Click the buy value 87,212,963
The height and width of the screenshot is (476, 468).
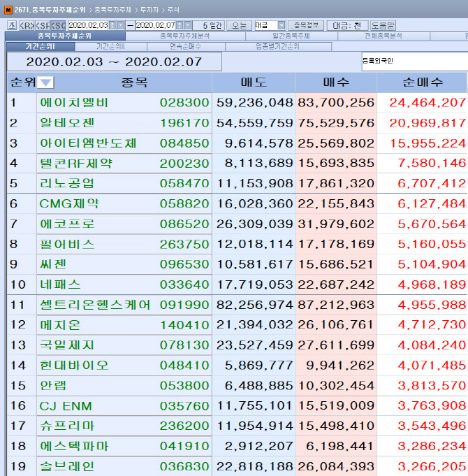coord(336,305)
